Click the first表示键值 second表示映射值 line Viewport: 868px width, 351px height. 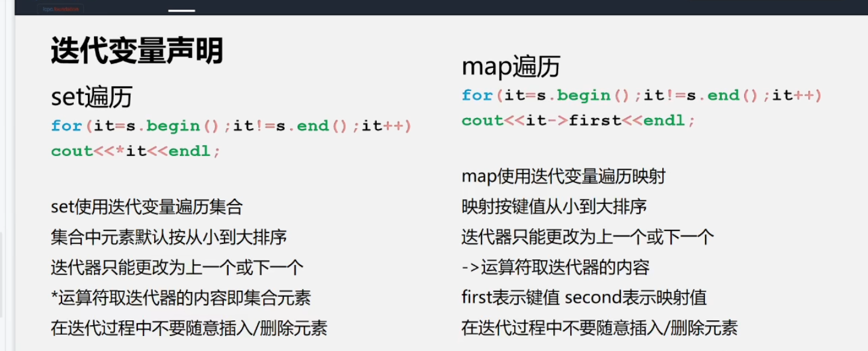584,297
